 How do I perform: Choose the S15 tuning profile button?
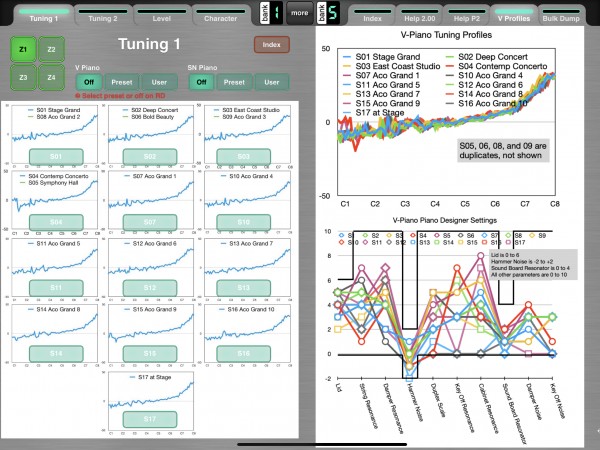point(150,354)
